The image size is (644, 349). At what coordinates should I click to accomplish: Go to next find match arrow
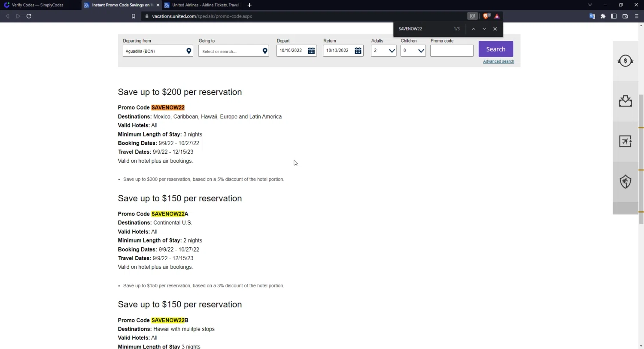coord(484,29)
